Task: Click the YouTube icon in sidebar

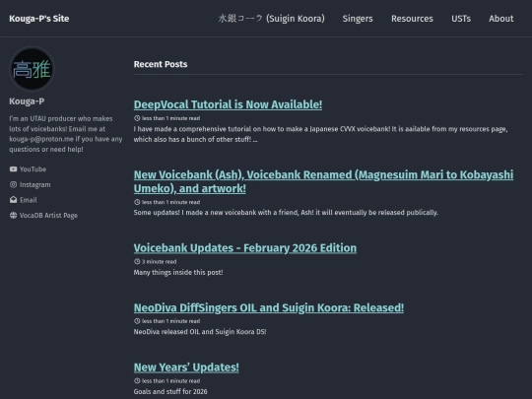Action: [x=13, y=169]
